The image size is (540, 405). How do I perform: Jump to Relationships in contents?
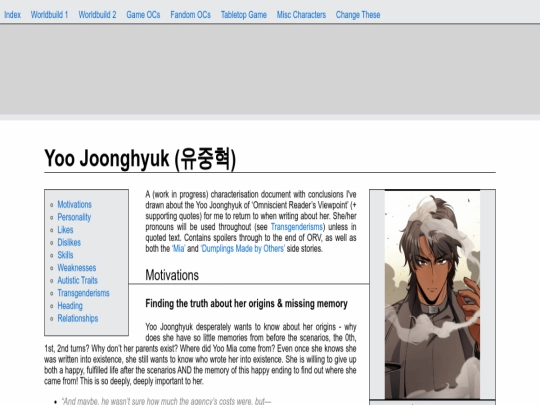pyautogui.click(x=77, y=319)
